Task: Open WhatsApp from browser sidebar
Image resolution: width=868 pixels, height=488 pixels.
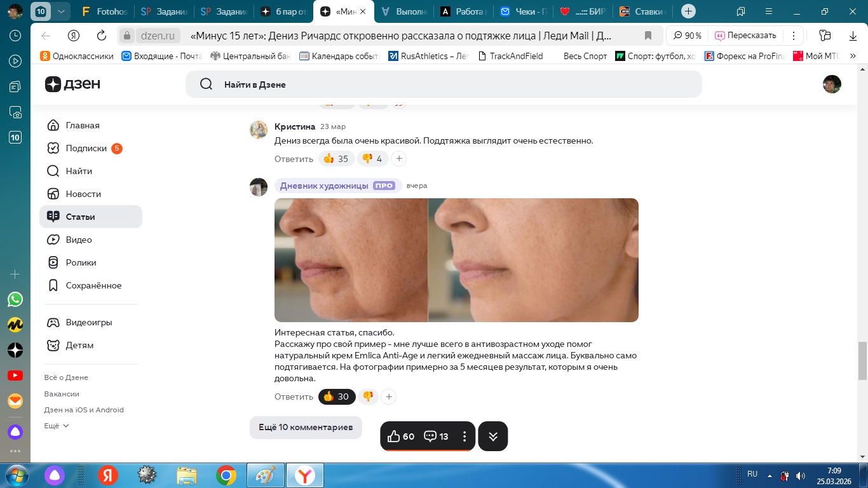Action: 15,299
